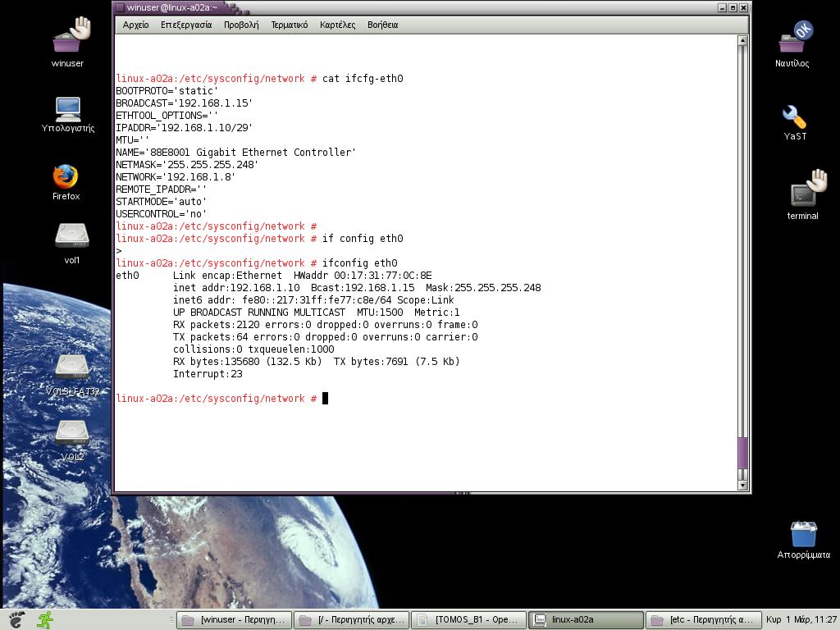
Task: Click the purple terminal scrollbar thumb
Action: coord(742,453)
